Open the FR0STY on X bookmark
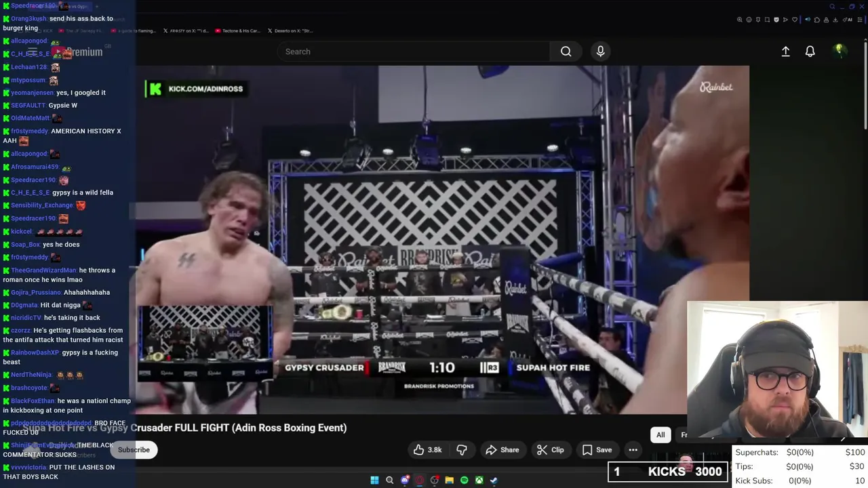Viewport: 868px width, 488px height. click(x=186, y=30)
